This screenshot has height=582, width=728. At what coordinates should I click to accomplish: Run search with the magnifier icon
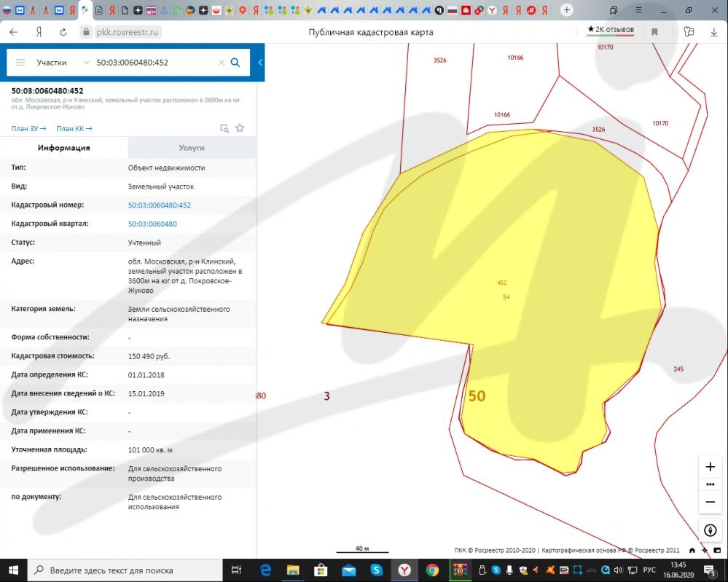coord(235,62)
